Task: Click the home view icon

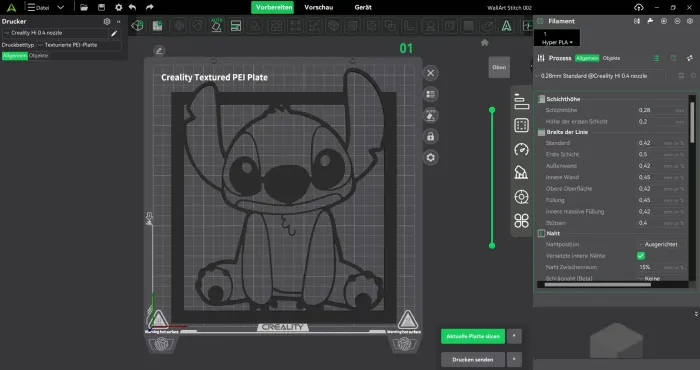Action: pos(485,43)
